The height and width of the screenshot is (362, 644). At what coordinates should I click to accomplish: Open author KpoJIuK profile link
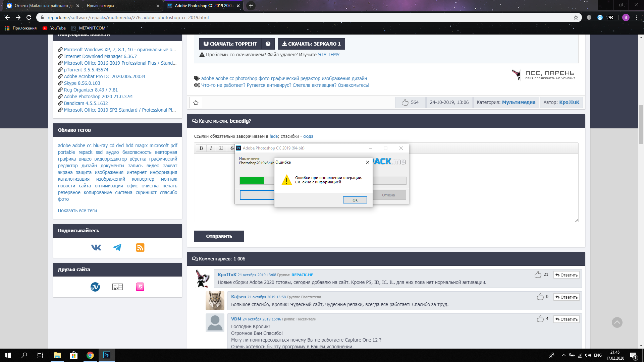[569, 103]
